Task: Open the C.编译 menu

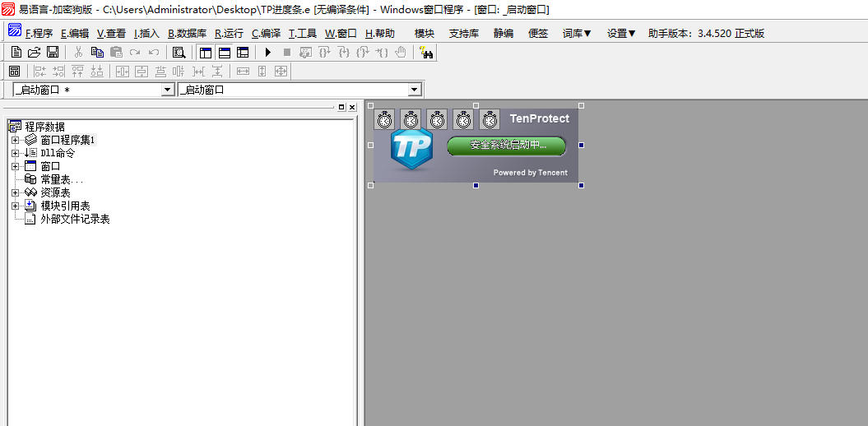Action: 267,33
